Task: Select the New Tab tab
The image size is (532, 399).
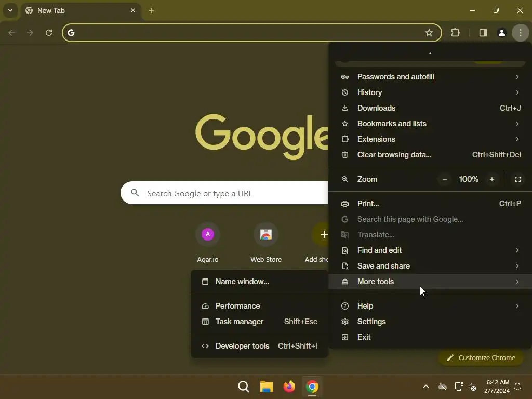Action: point(82,10)
